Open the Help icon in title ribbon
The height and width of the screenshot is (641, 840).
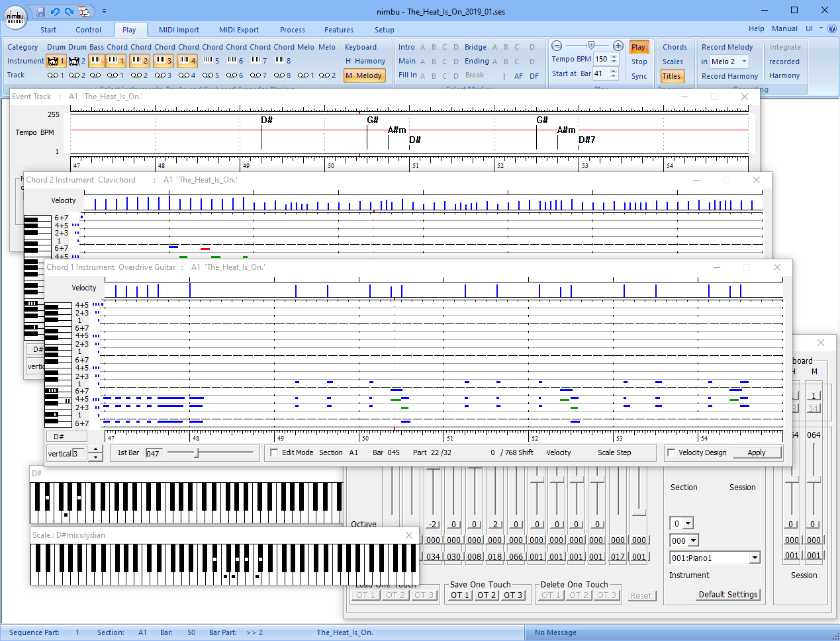[832, 29]
